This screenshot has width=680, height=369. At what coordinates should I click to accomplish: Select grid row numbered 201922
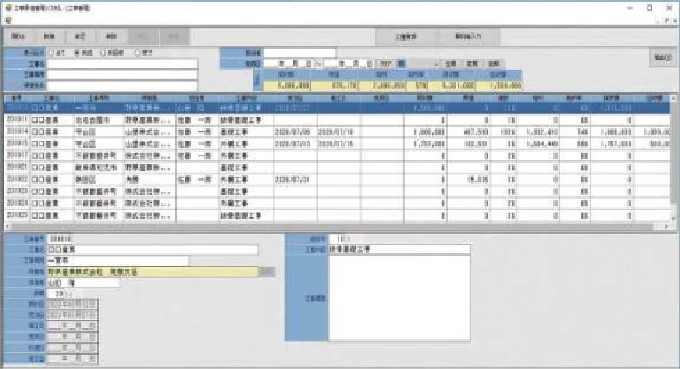click(x=337, y=180)
